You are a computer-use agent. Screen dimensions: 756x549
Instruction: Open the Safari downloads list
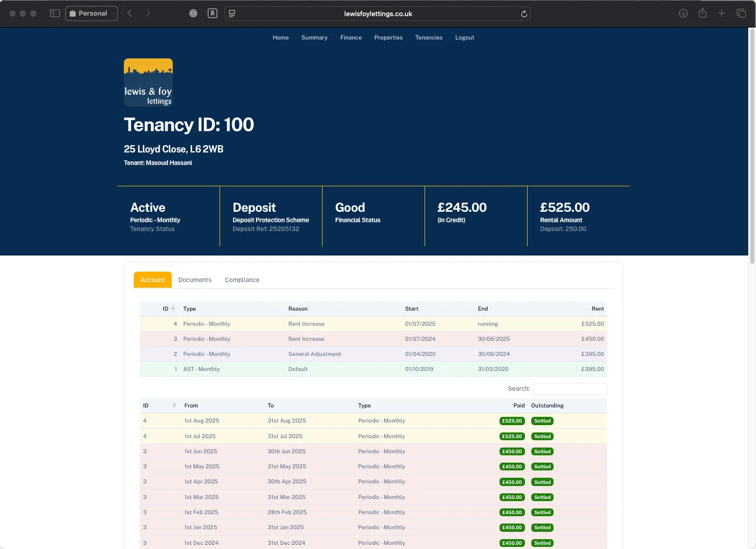(x=683, y=13)
